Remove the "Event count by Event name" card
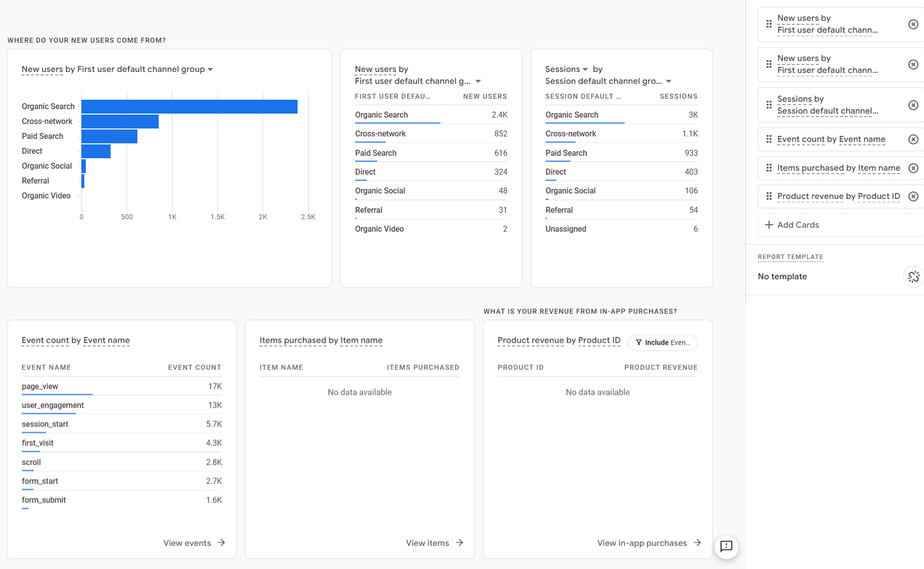 (x=914, y=139)
